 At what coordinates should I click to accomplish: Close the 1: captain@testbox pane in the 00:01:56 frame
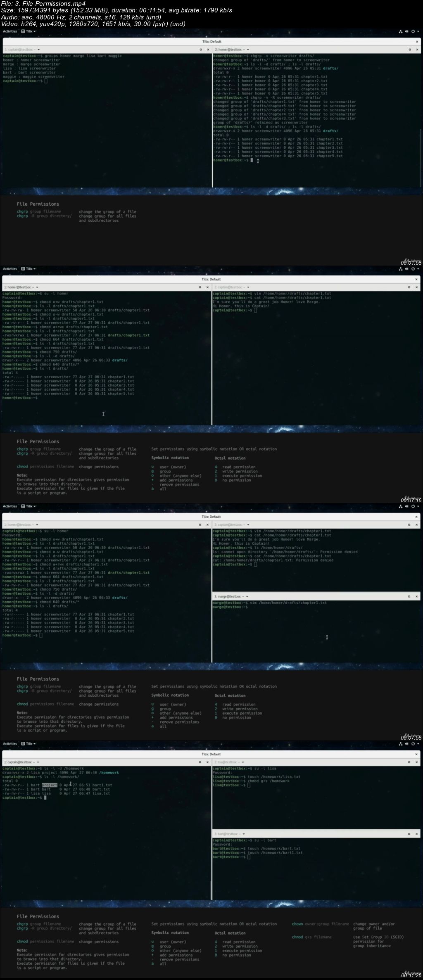click(x=207, y=50)
